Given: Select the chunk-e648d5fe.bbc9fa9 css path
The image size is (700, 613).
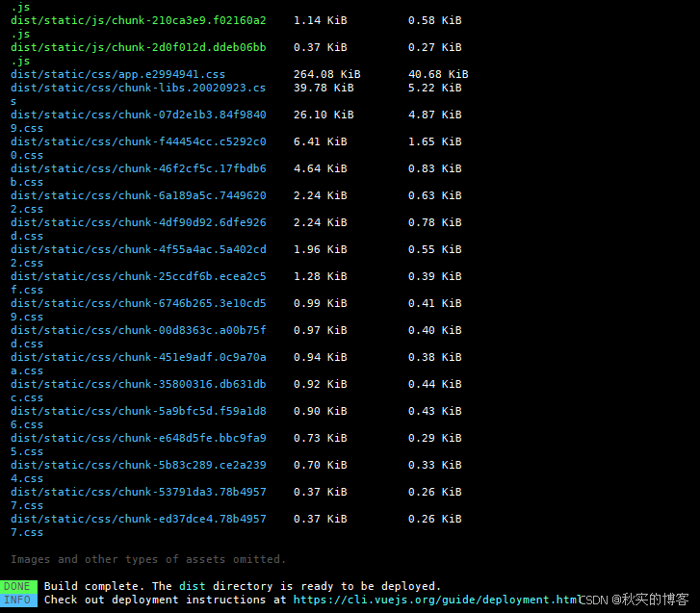Looking at the screenshot, I should (x=139, y=438).
